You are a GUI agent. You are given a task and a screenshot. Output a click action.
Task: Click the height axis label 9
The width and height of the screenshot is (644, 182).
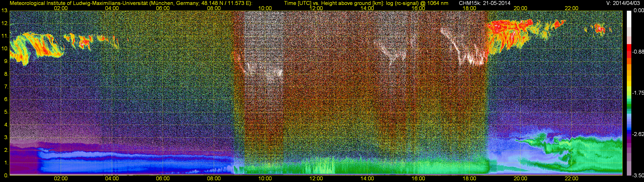tap(6, 61)
